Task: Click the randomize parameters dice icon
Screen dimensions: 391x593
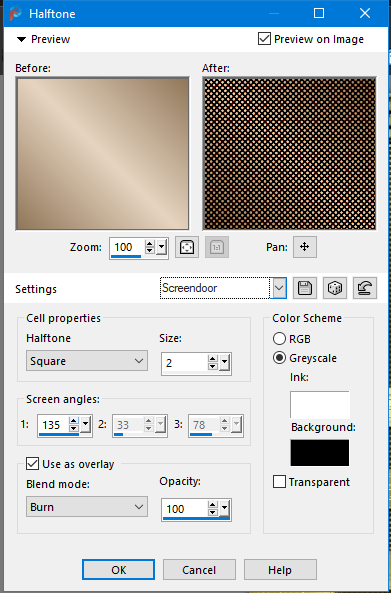Action: coord(335,288)
